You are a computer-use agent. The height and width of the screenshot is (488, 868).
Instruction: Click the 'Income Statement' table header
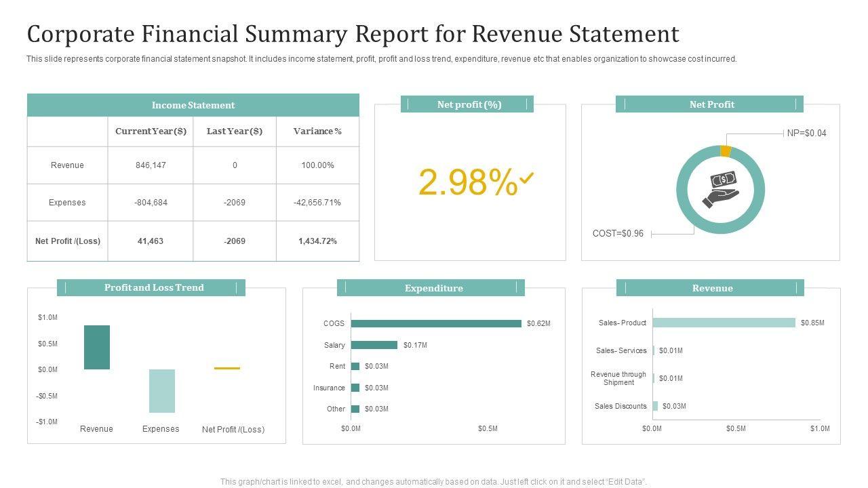point(193,105)
